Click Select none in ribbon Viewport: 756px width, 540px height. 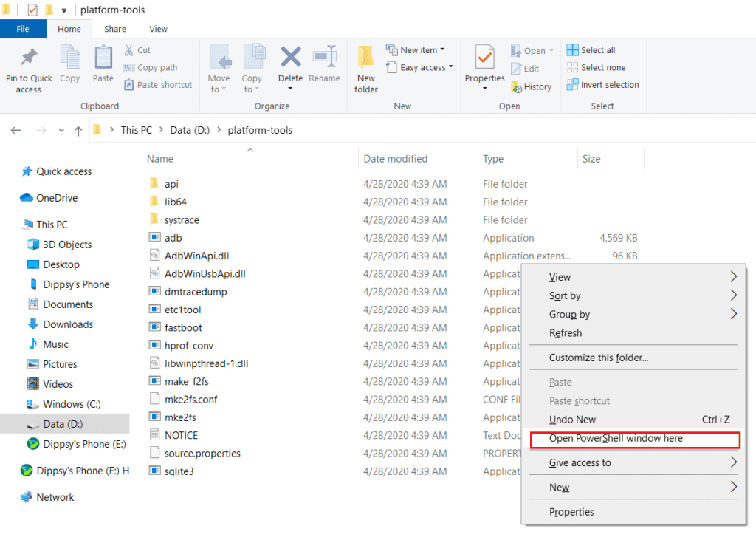pyautogui.click(x=597, y=67)
